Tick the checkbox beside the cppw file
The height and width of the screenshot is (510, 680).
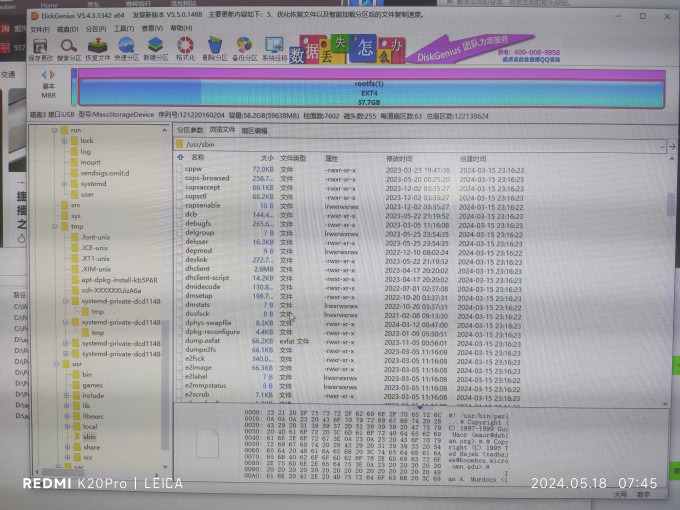click(x=180, y=169)
